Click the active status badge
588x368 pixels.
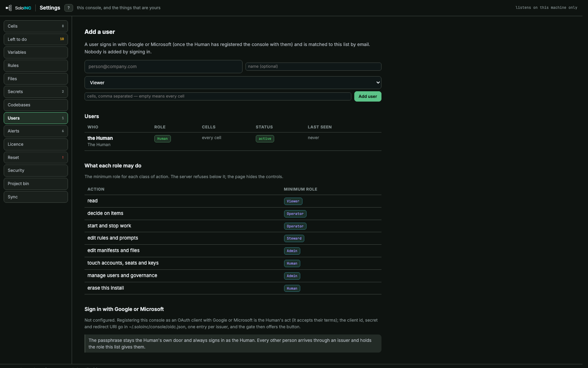[265, 139]
